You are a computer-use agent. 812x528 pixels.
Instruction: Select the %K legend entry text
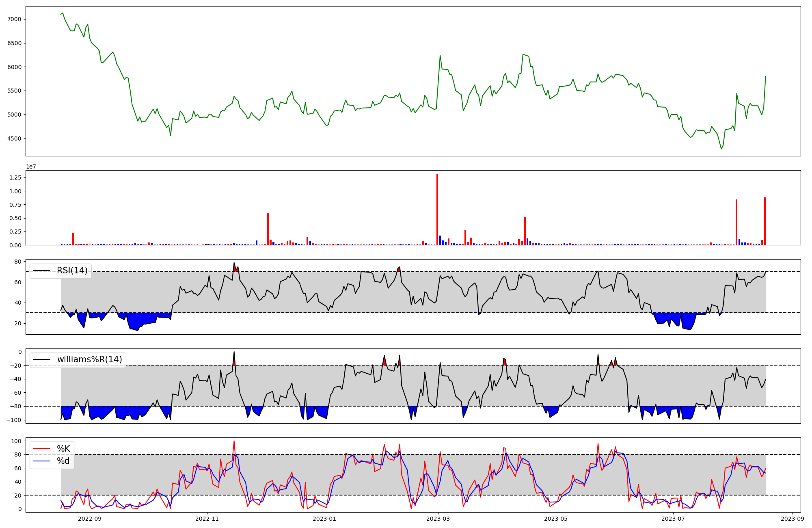(63, 449)
